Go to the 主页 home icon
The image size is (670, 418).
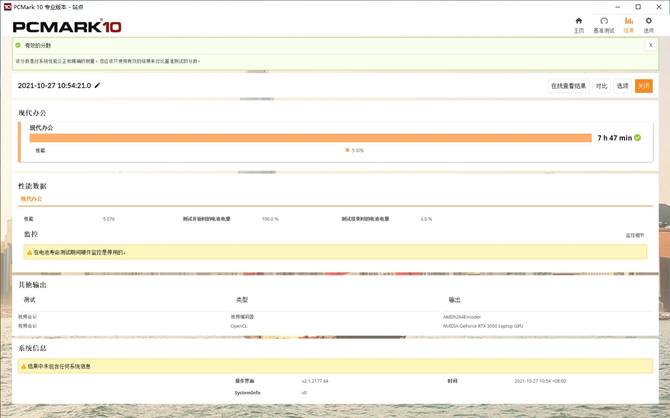point(578,24)
